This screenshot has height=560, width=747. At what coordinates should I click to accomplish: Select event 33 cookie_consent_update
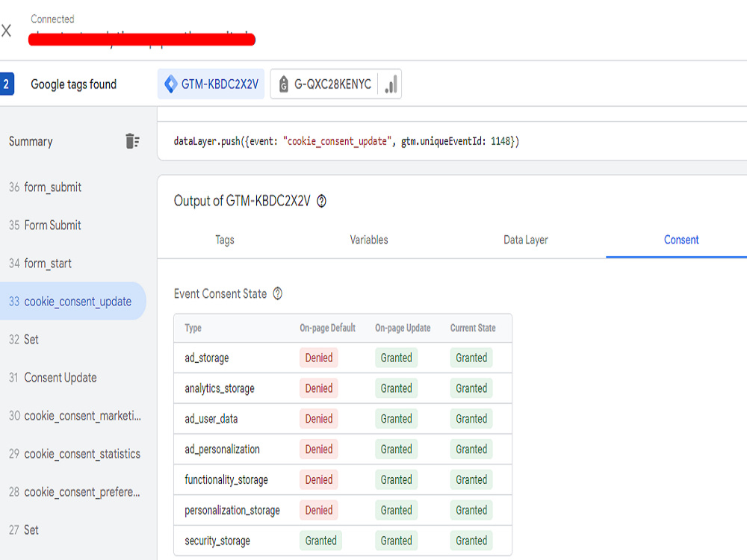[73, 301]
